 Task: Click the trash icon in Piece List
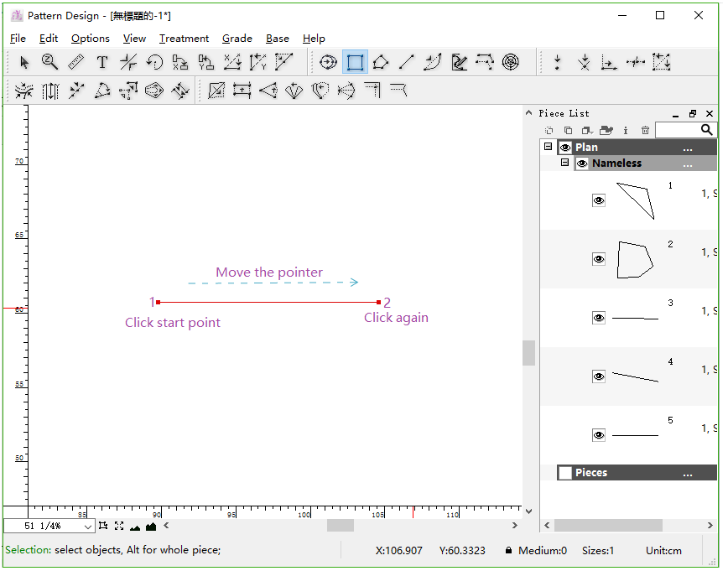tap(644, 130)
